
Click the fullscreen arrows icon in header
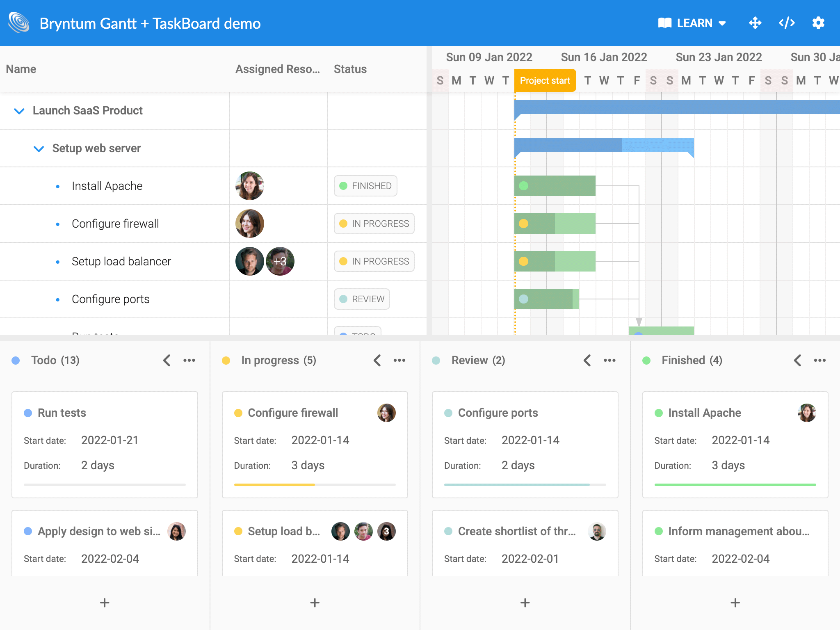[755, 23]
